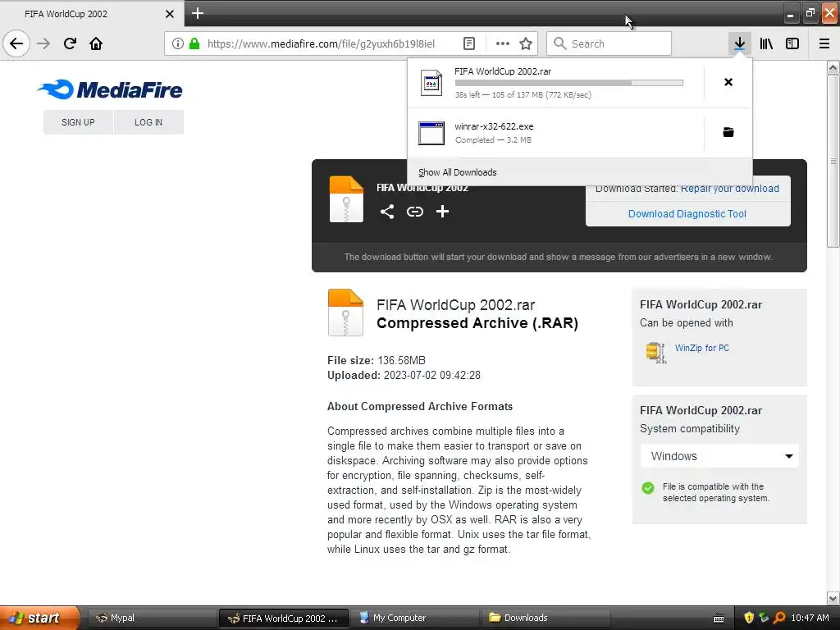The height and width of the screenshot is (630, 840).
Task: Open the Library toolbar icon
Action: 766,43
